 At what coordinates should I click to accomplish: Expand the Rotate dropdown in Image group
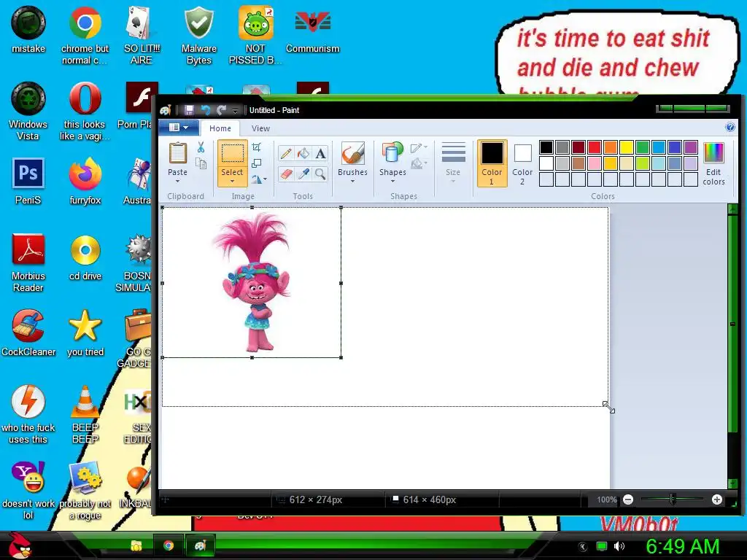pos(259,179)
